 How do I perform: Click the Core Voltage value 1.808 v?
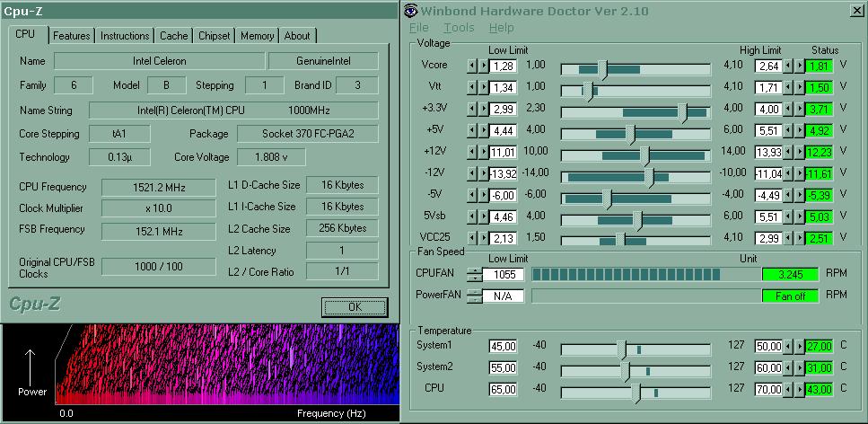[x=271, y=157]
